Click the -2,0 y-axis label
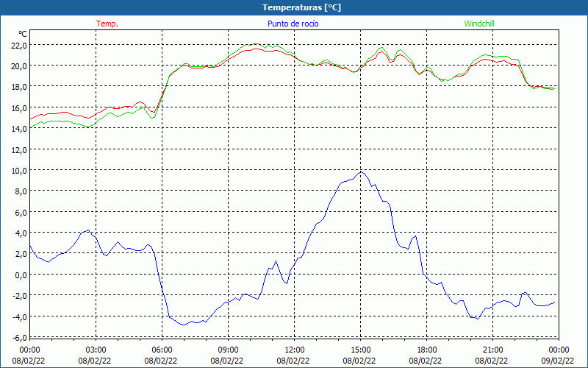This screenshot has height=368, width=588. pos(20,296)
